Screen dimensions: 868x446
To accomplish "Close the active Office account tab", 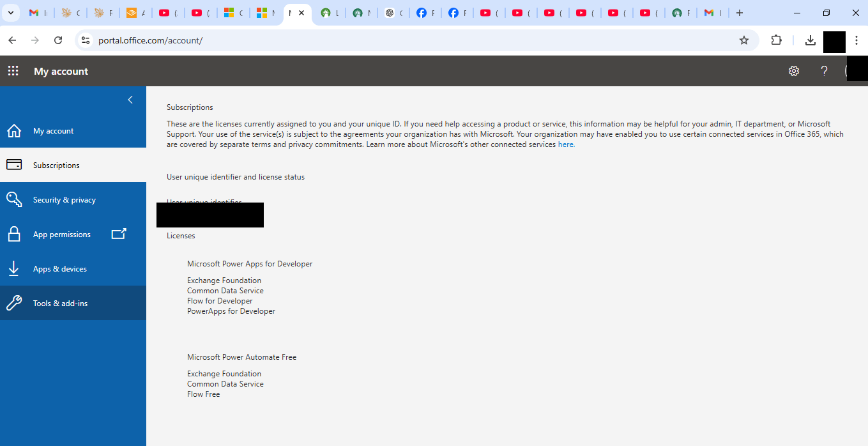I will coord(301,13).
